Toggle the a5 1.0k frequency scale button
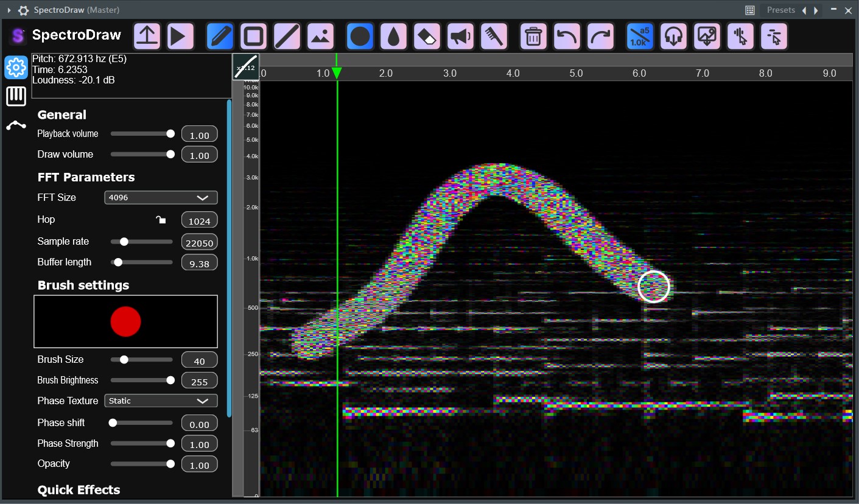Image resolution: width=859 pixels, height=504 pixels. [640, 37]
